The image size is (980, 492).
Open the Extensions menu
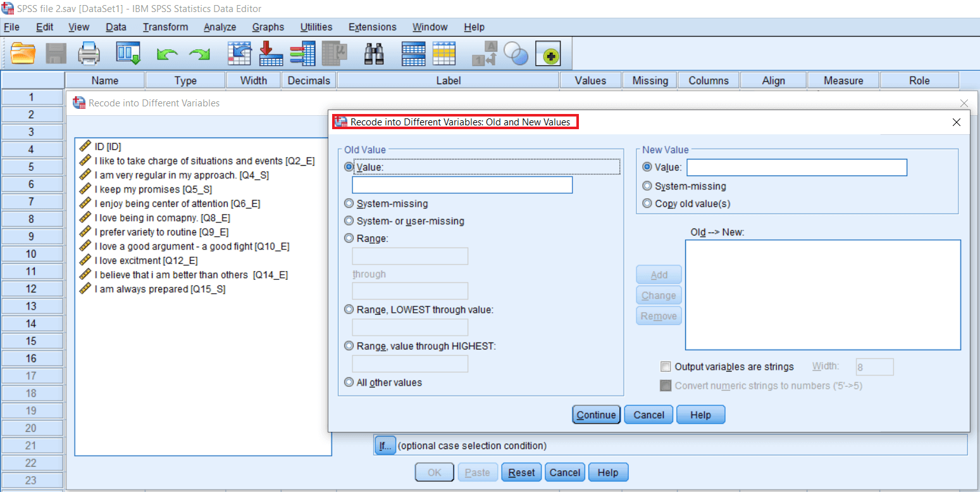[373, 27]
